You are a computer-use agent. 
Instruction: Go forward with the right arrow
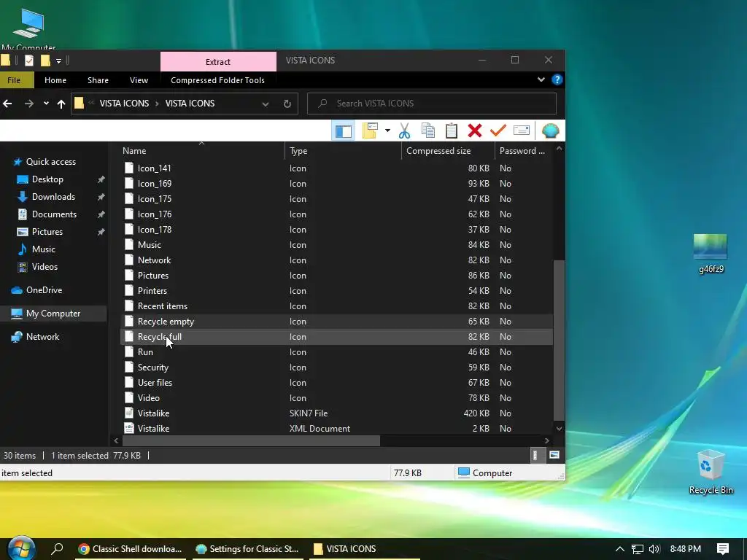click(29, 104)
